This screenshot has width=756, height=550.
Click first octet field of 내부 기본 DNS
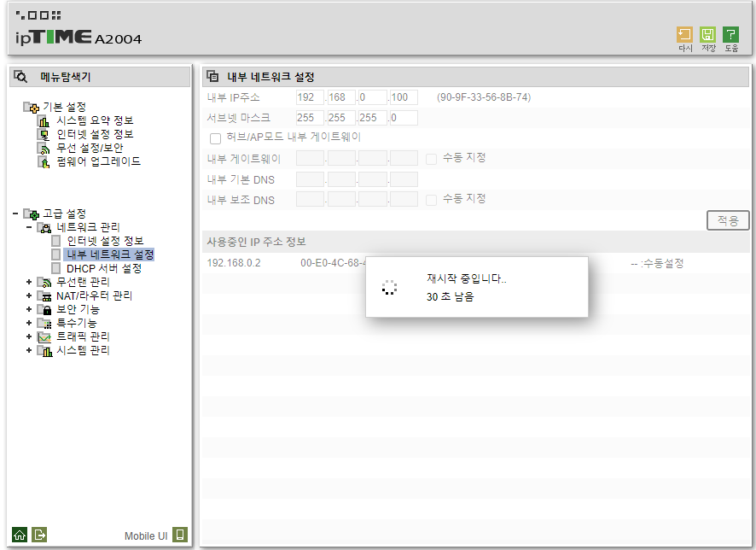click(310, 179)
